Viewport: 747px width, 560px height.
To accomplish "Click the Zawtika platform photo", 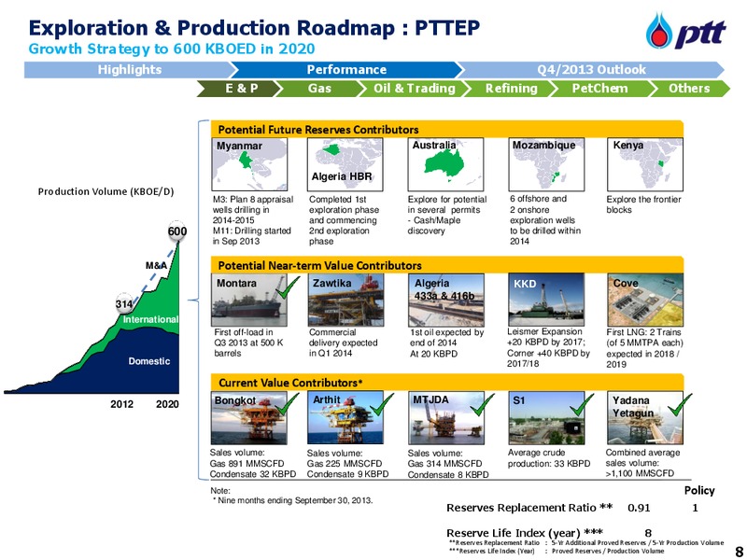I will tap(345, 300).
